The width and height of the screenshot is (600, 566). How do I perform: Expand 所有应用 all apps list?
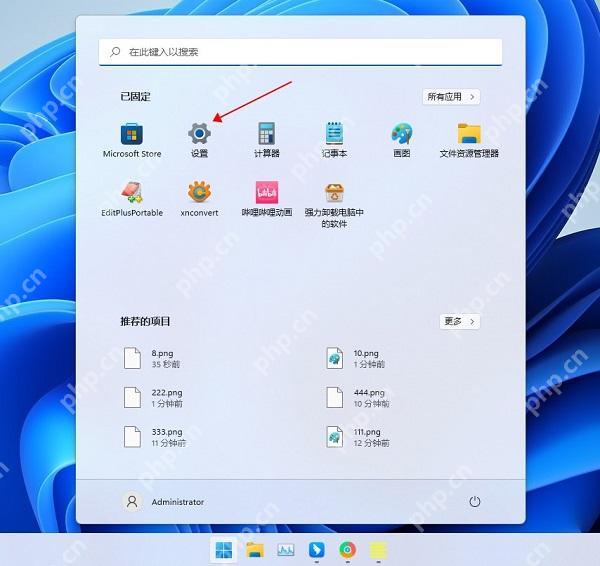[451, 97]
